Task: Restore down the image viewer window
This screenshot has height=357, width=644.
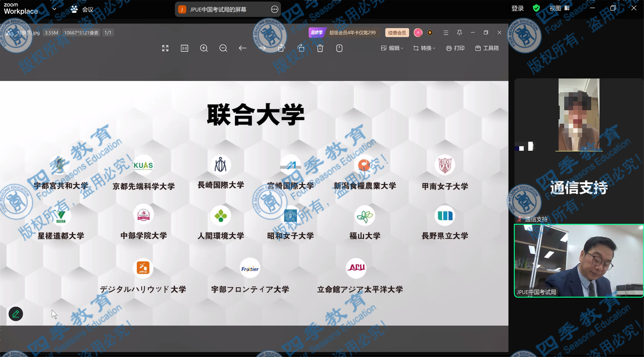Action: pyautogui.click(x=486, y=33)
